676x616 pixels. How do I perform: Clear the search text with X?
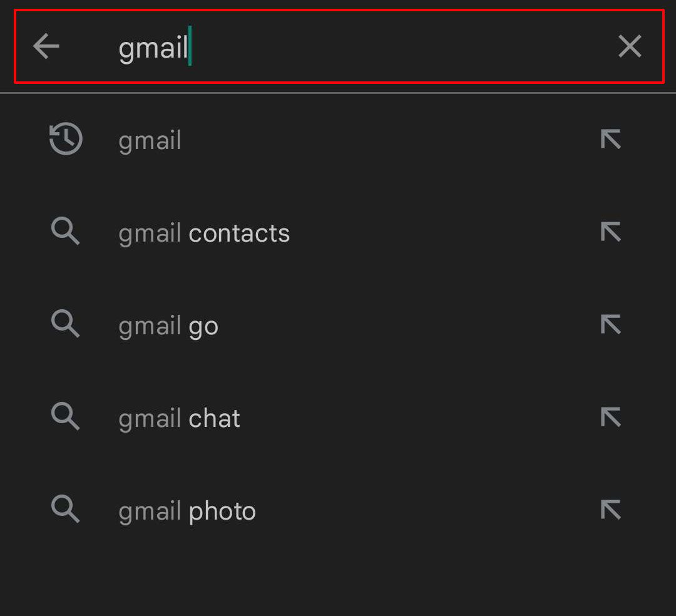[x=630, y=46]
